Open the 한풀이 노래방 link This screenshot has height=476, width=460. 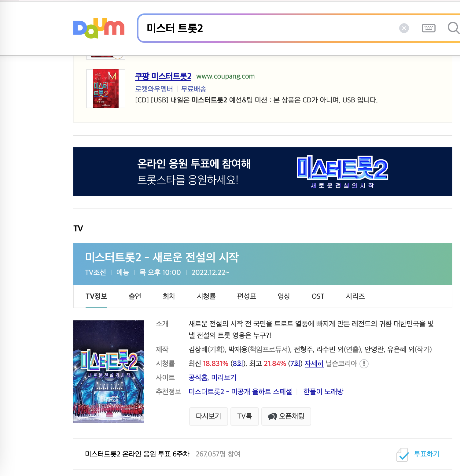click(x=323, y=392)
